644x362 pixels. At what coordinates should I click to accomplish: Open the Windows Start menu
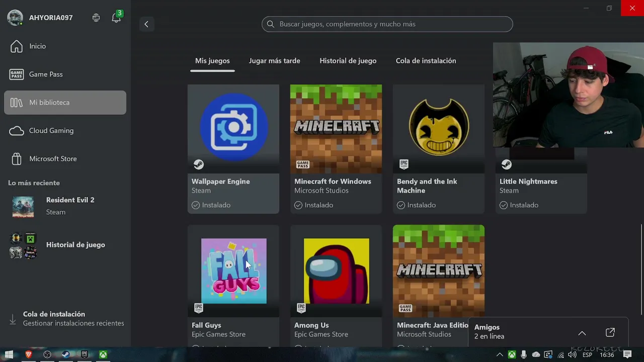(x=9, y=354)
